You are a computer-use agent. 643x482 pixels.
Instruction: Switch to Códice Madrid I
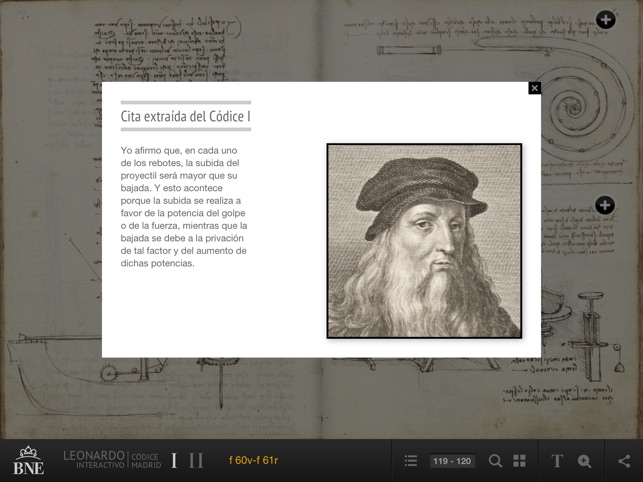pyautogui.click(x=174, y=460)
